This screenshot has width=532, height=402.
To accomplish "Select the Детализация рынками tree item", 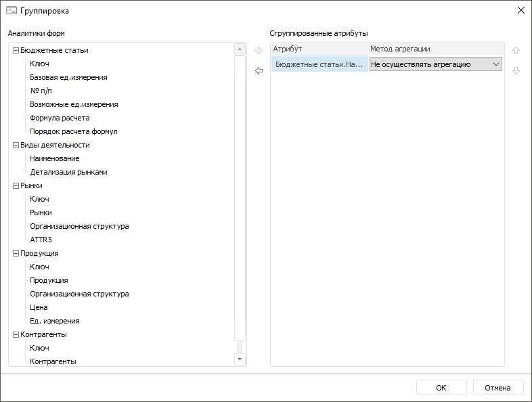I will (x=68, y=172).
